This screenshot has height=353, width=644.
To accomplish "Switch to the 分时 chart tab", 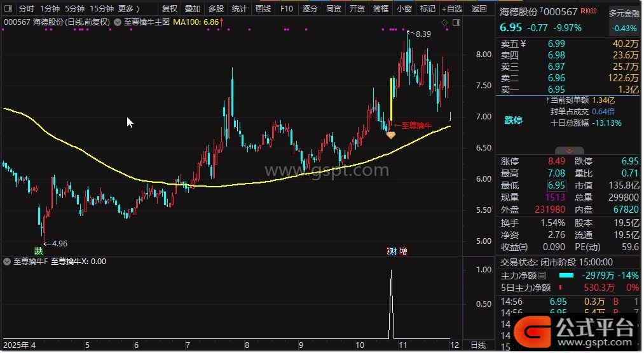I will 26,9.
